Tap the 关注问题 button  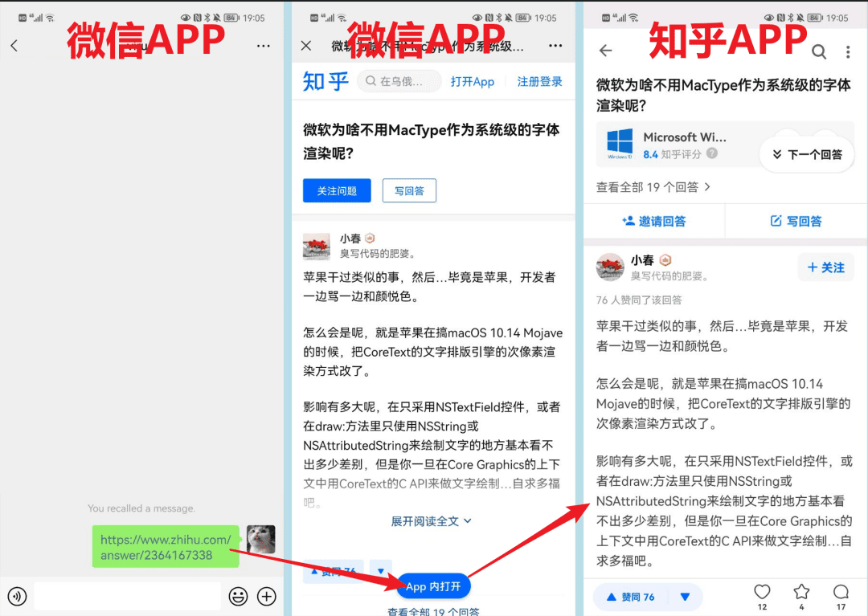[337, 191]
